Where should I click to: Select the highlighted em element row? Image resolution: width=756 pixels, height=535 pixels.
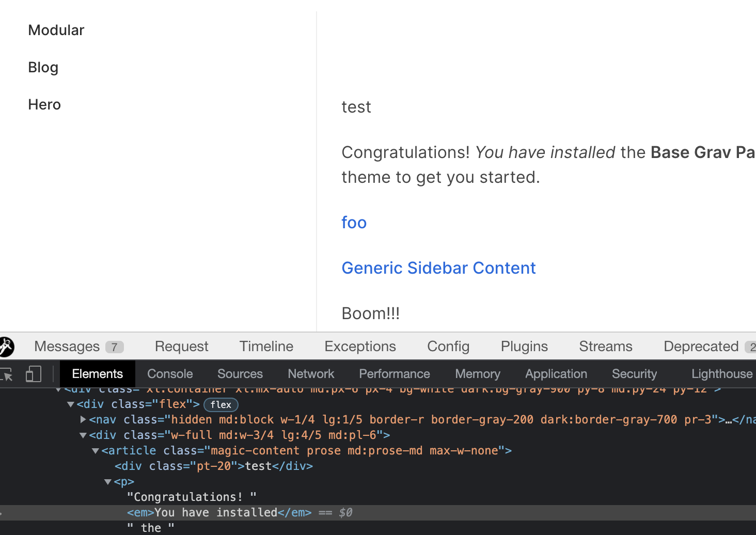pyautogui.click(x=217, y=512)
